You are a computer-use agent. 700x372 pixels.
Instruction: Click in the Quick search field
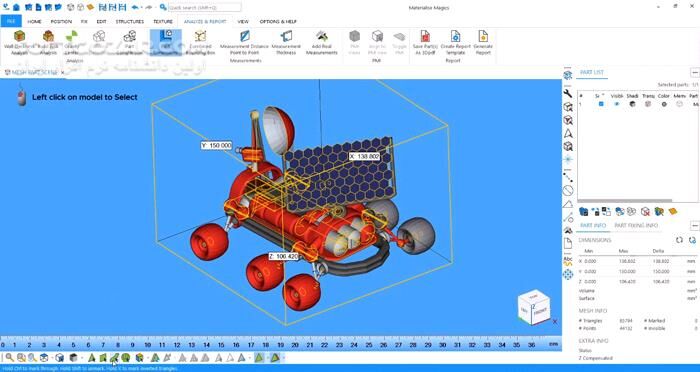click(204, 7)
